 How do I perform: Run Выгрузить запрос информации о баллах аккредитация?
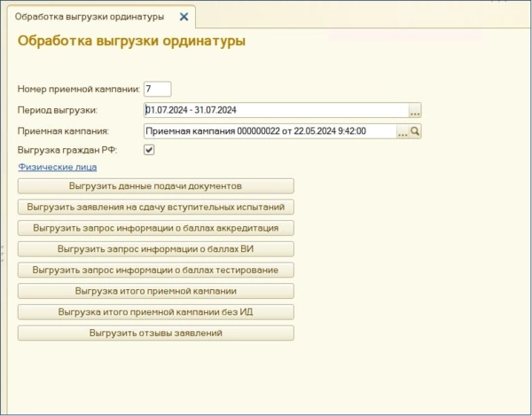click(x=155, y=228)
